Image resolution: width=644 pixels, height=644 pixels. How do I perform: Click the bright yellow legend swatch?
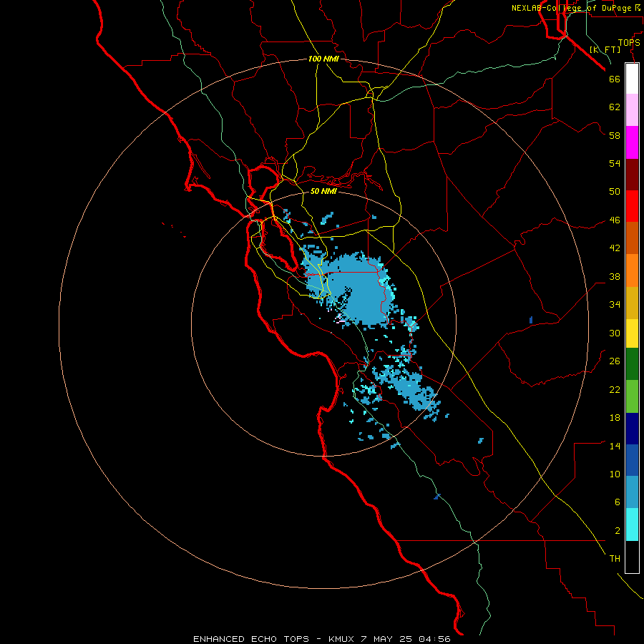(x=632, y=333)
